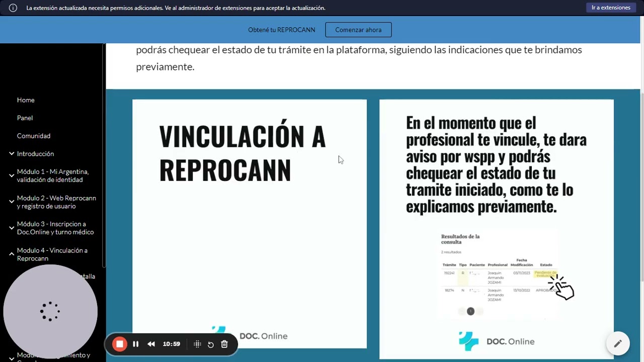Expand the Introducción section chevron
Viewport: 644px width, 362px height.
(12, 153)
